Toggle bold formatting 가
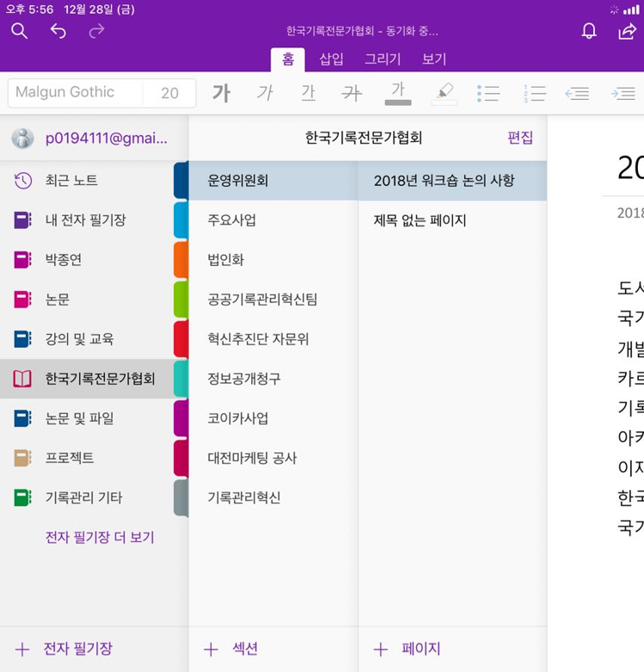 click(221, 93)
